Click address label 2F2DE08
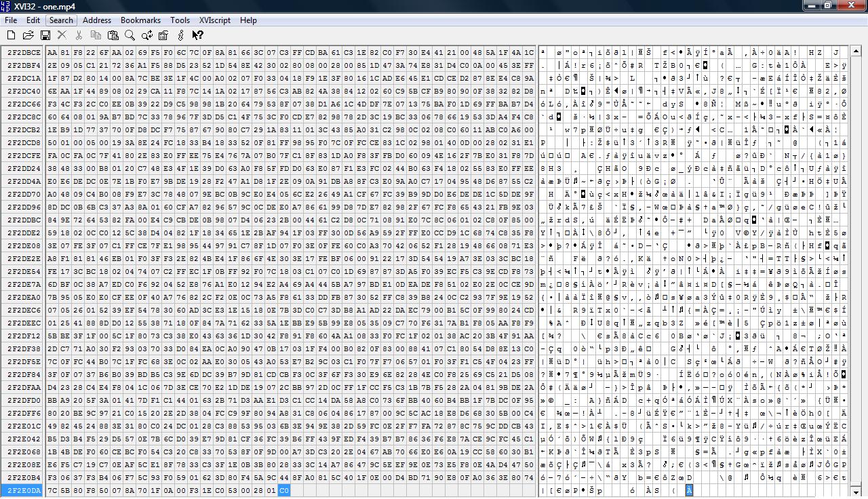 [x=24, y=245]
